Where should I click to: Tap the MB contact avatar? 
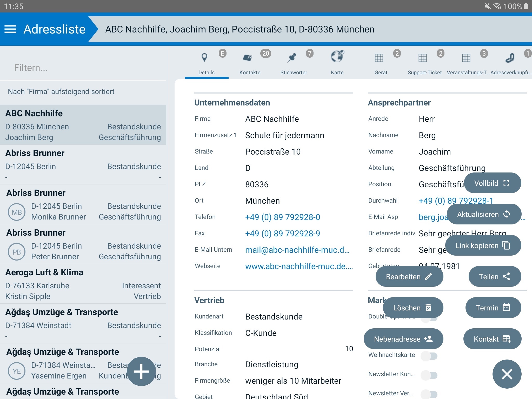pyautogui.click(x=17, y=212)
